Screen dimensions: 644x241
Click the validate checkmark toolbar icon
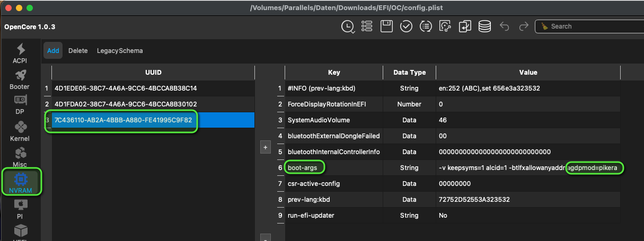[406, 26]
